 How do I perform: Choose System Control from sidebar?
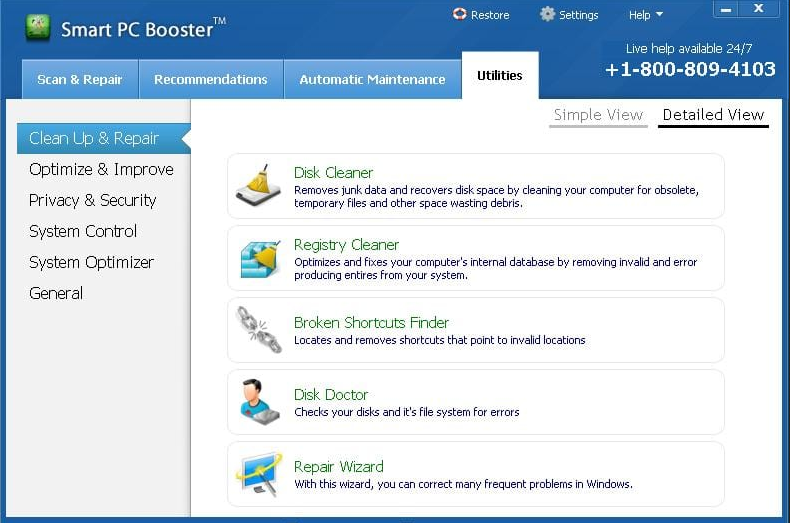click(x=83, y=232)
